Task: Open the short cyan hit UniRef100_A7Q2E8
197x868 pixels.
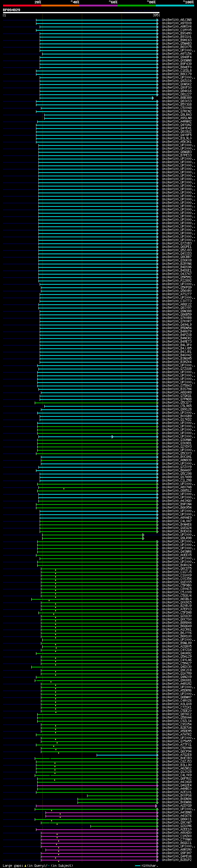Action: click(177, 755)
